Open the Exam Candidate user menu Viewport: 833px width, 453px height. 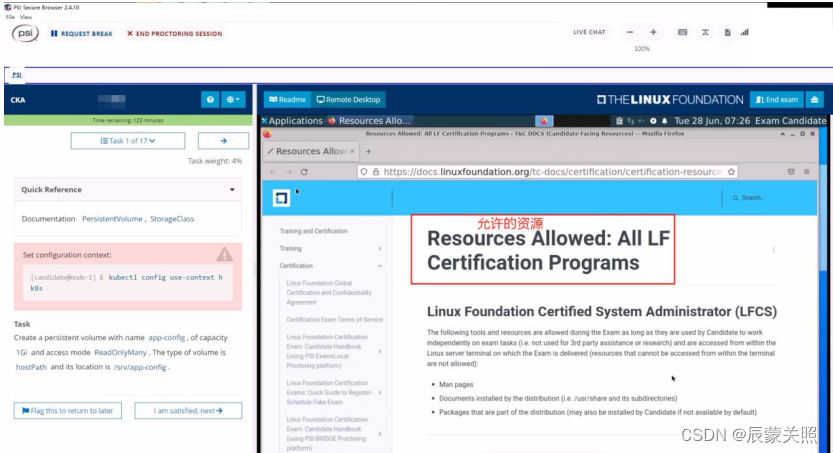790,121
